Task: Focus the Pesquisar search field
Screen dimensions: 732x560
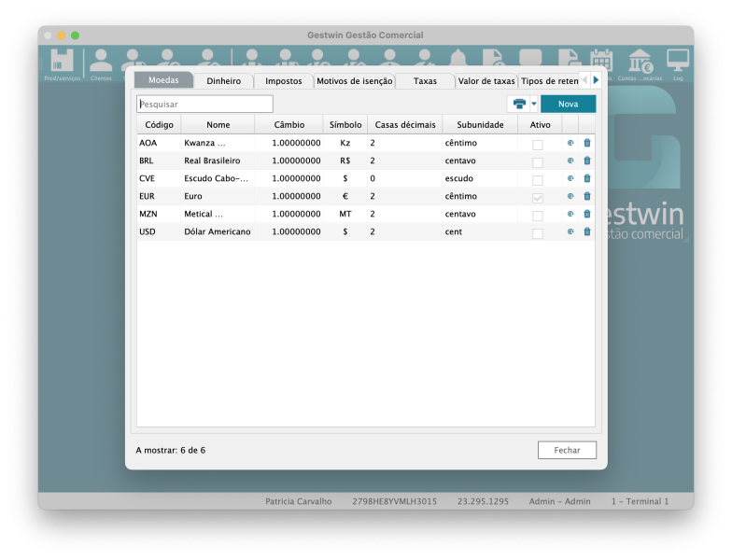Action: [x=205, y=104]
